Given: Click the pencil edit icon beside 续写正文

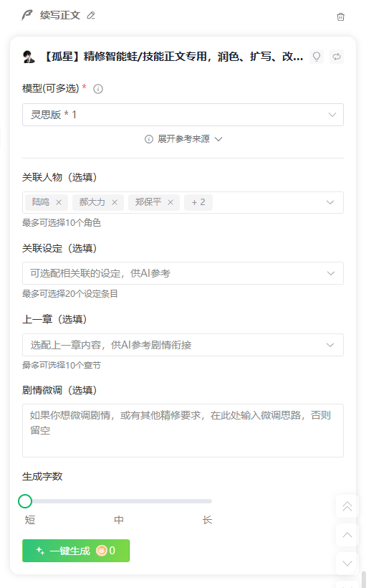Looking at the screenshot, I should point(91,15).
